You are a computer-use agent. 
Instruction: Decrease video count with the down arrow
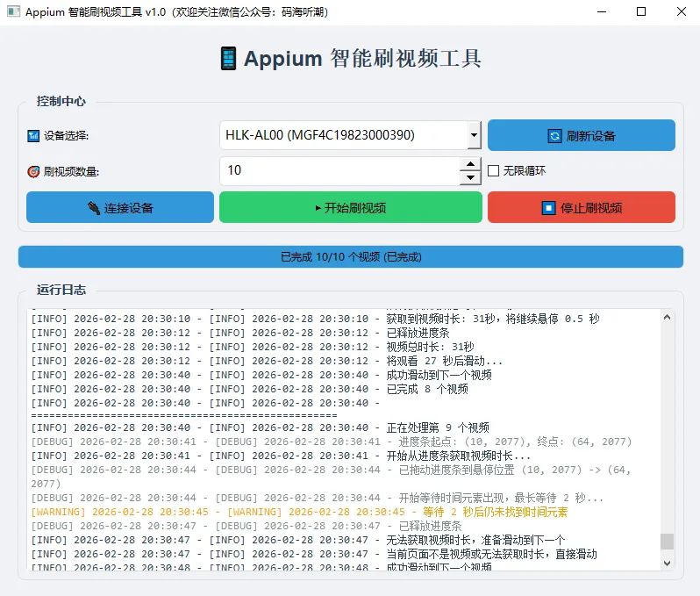click(470, 177)
